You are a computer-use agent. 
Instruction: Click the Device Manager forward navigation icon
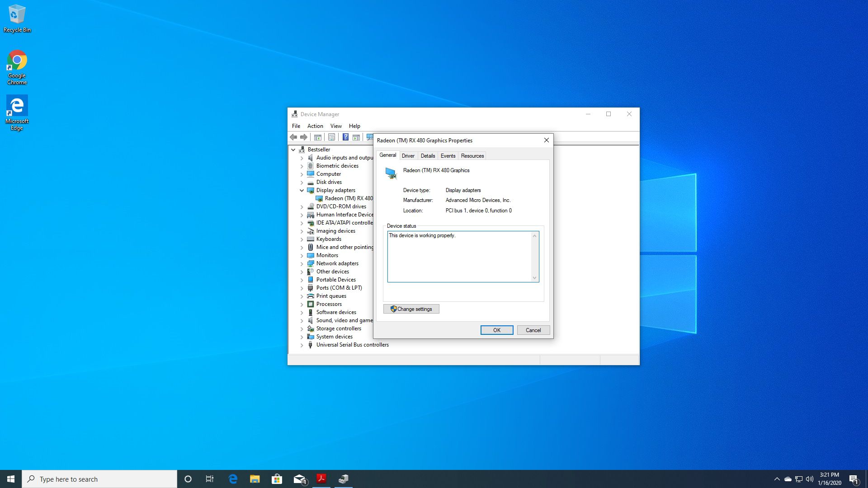304,138
